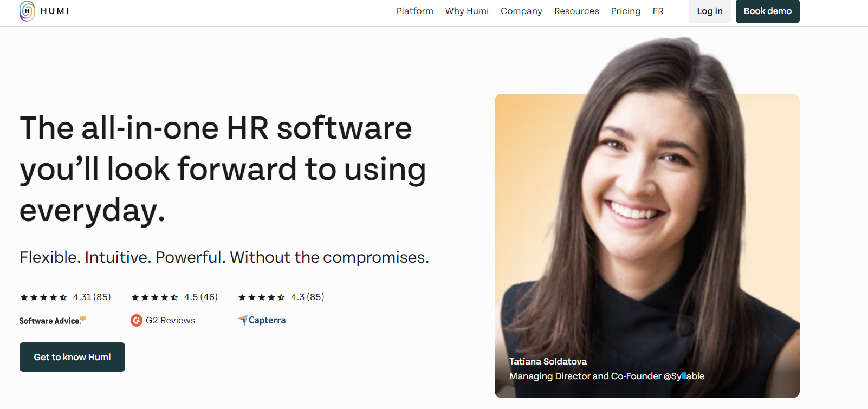Open the 85 Capterra reviews link
This screenshot has width=868, height=409.
315,297
